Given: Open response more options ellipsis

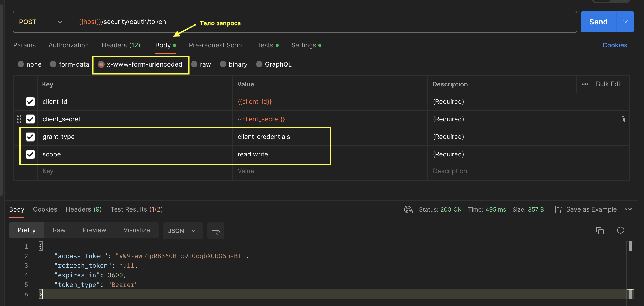Looking at the screenshot, I should click(x=628, y=210).
